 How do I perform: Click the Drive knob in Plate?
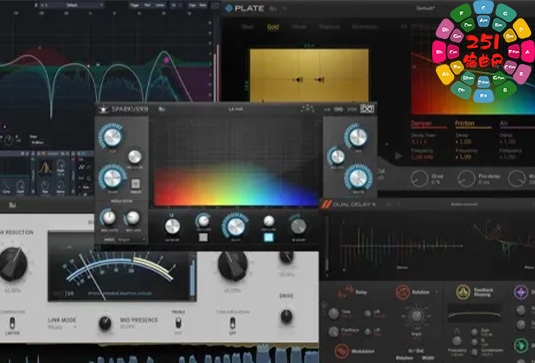pyautogui.click(x=419, y=179)
